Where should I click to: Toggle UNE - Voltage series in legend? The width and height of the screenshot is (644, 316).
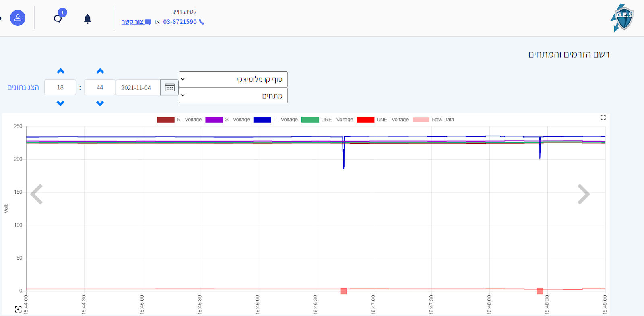[x=382, y=120]
